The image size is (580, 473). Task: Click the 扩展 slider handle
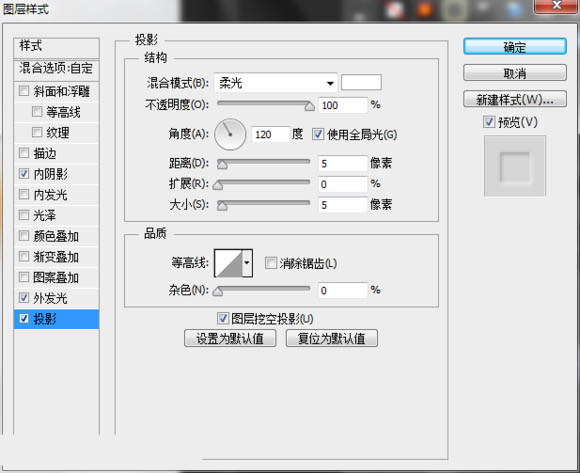[x=218, y=185]
